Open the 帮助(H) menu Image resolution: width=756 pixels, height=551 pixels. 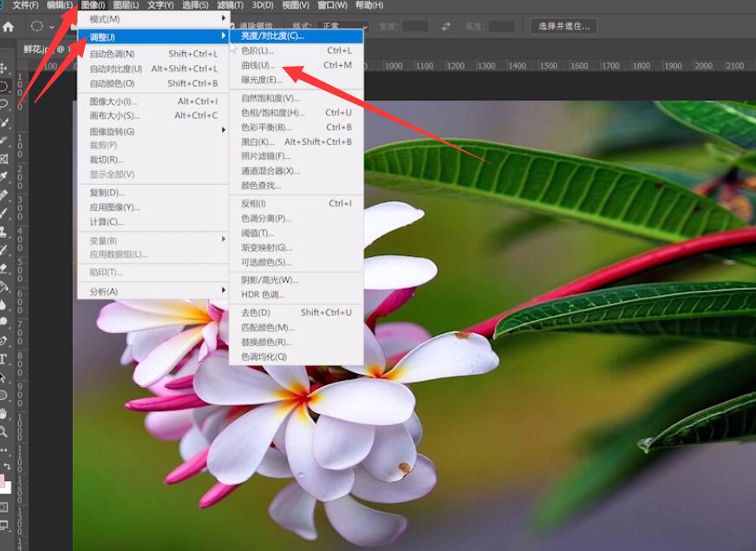point(368,5)
